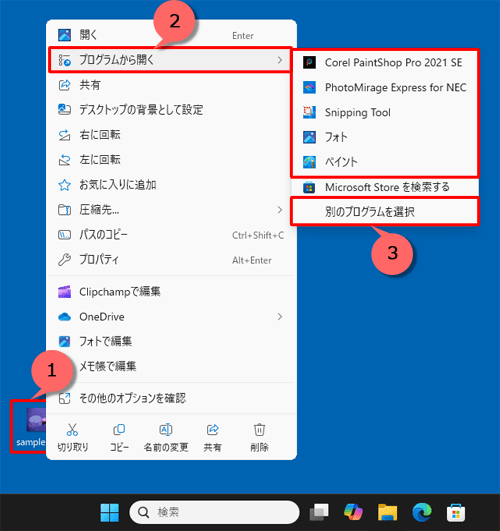Click the Microsoft Store icon in submenu
500x531 pixels.
coord(309,187)
